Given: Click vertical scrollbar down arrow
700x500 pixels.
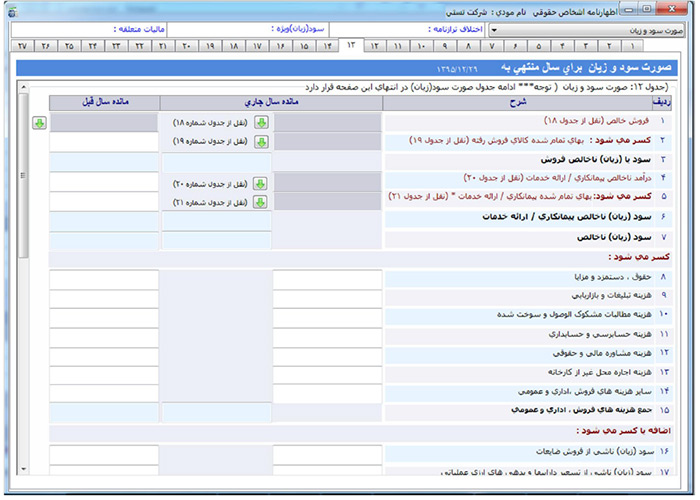Looking at the screenshot, I should tap(23, 468).
